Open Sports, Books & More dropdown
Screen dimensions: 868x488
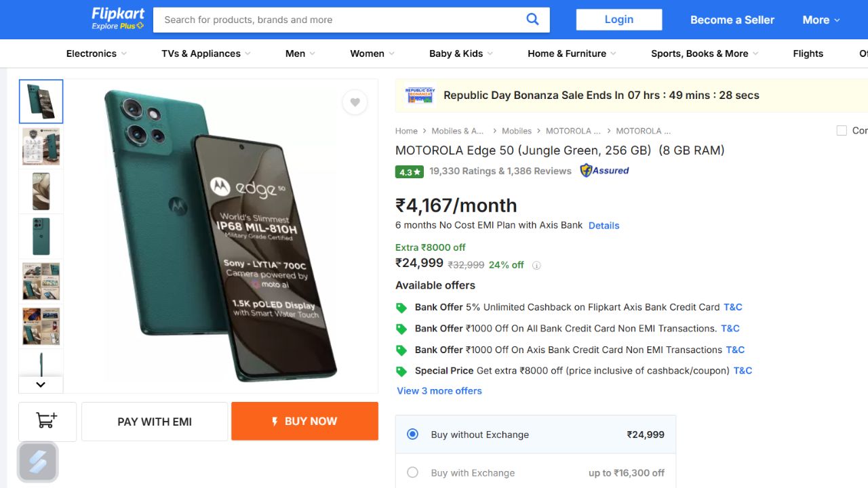(705, 54)
